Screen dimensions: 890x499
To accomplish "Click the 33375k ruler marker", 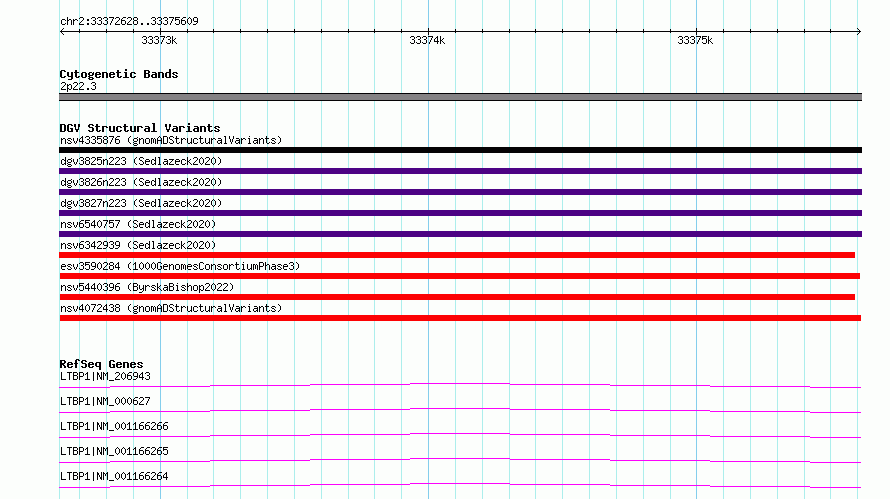I will (695, 40).
